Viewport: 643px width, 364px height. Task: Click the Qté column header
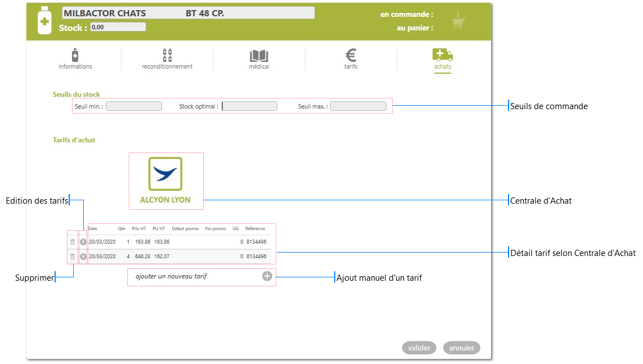coord(122,229)
